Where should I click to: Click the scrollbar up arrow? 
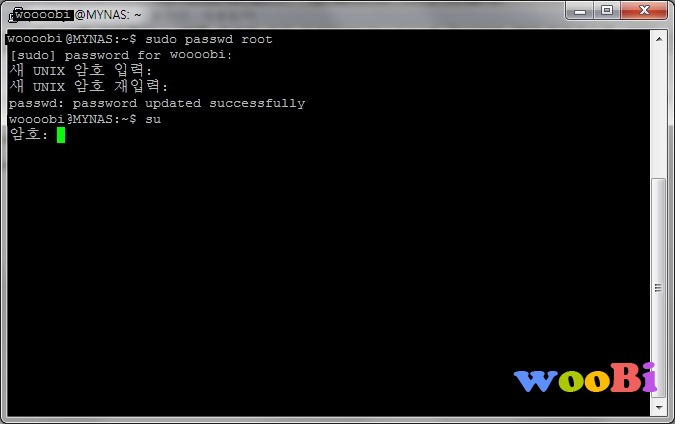click(x=659, y=39)
